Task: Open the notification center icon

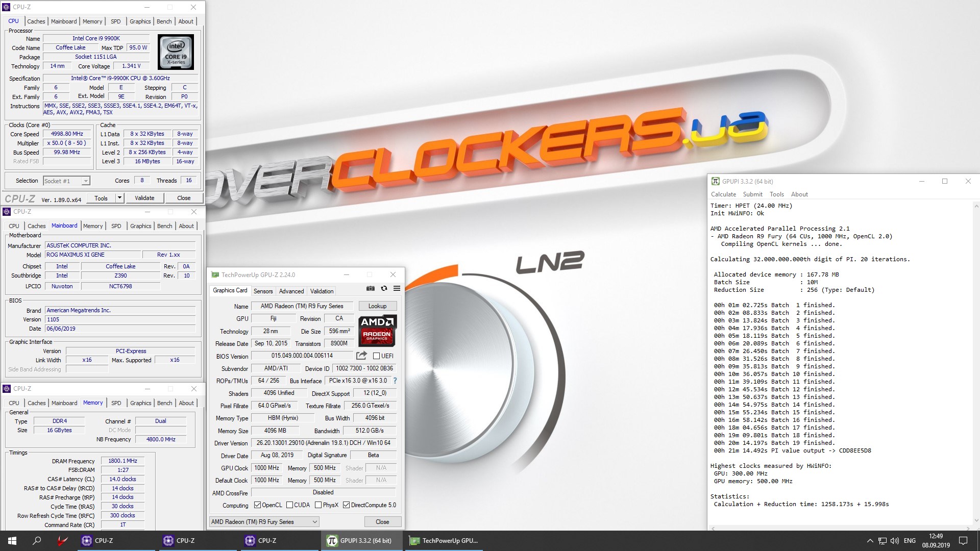Action: coord(963,541)
